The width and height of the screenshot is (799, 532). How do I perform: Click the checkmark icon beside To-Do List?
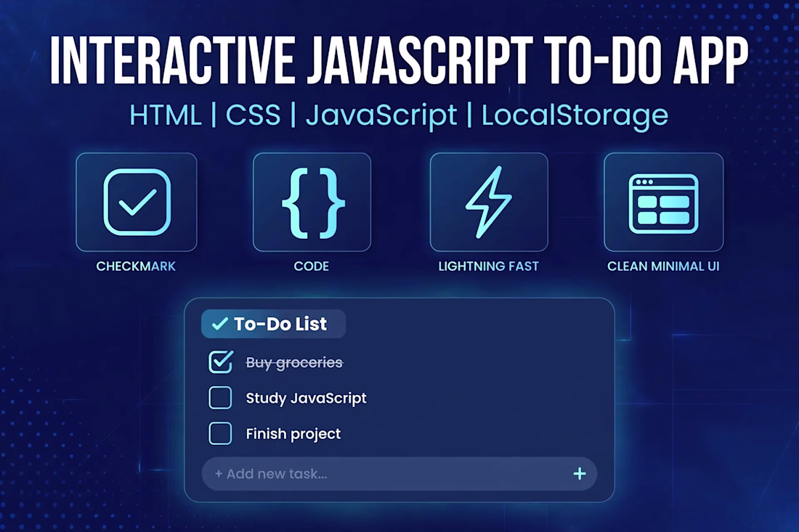click(x=219, y=324)
